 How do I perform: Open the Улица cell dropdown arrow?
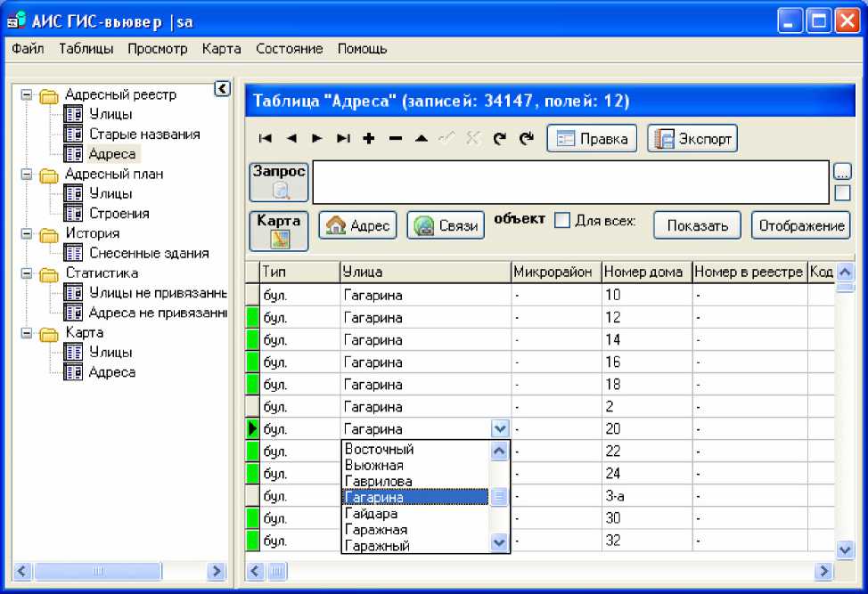click(x=500, y=429)
